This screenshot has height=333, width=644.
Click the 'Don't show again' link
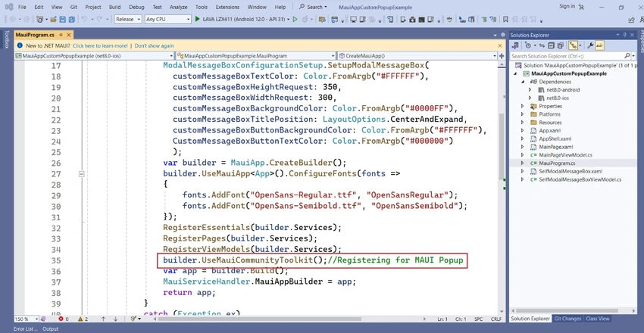[154, 46]
